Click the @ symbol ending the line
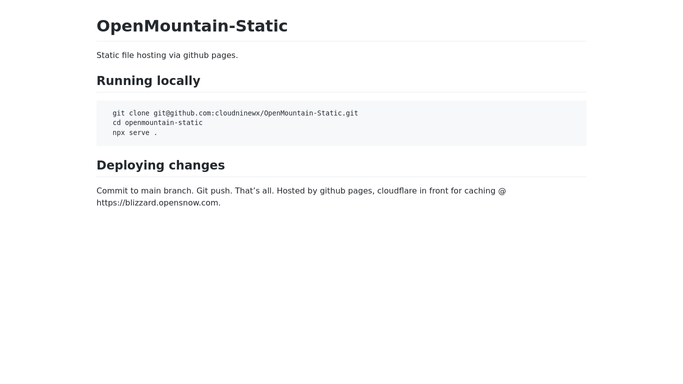 coord(502,191)
